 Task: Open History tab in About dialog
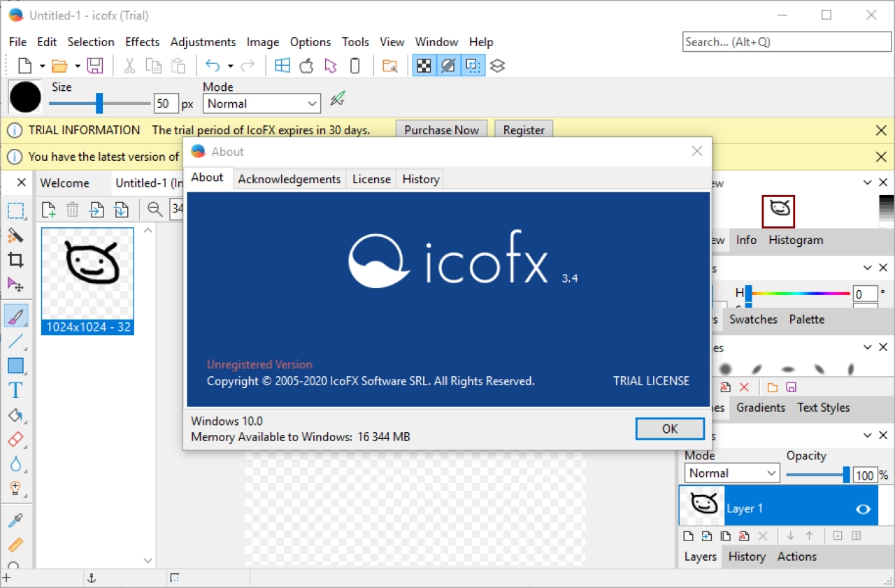pos(421,179)
